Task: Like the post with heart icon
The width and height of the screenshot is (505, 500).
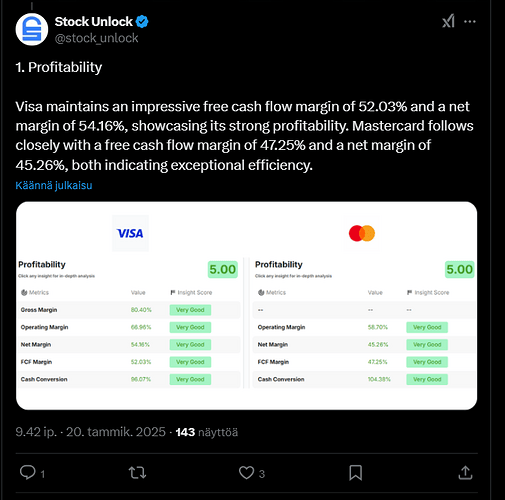Action: point(247,473)
